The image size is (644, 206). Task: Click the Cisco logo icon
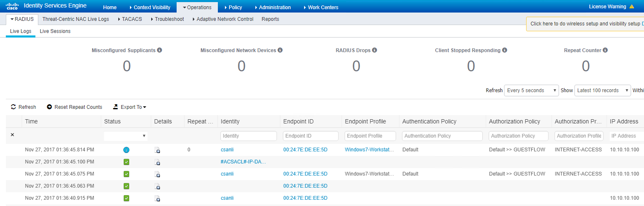[x=12, y=6]
